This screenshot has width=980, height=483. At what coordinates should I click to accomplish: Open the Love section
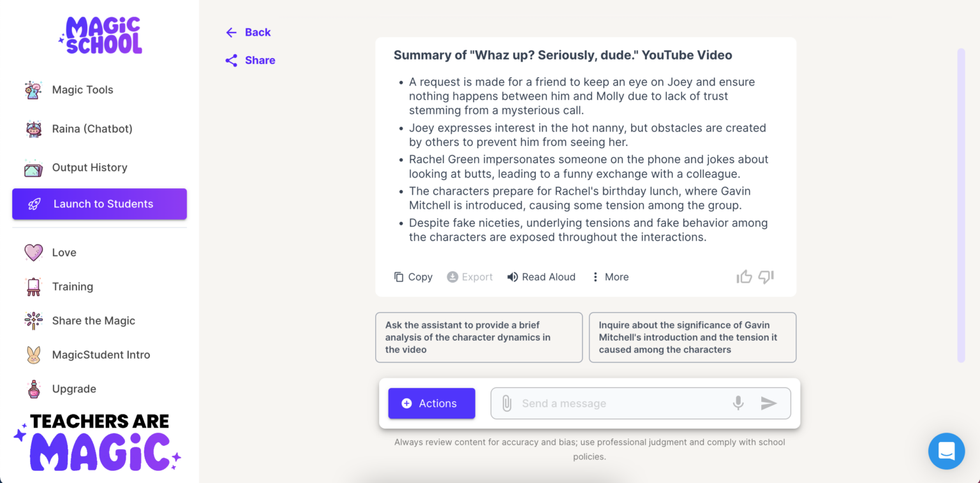pyautogui.click(x=64, y=252)
